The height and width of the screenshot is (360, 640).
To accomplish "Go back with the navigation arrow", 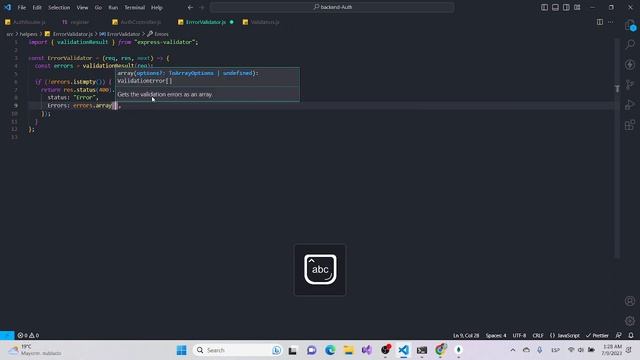I will pyautogui.click(x=190, y=7).
